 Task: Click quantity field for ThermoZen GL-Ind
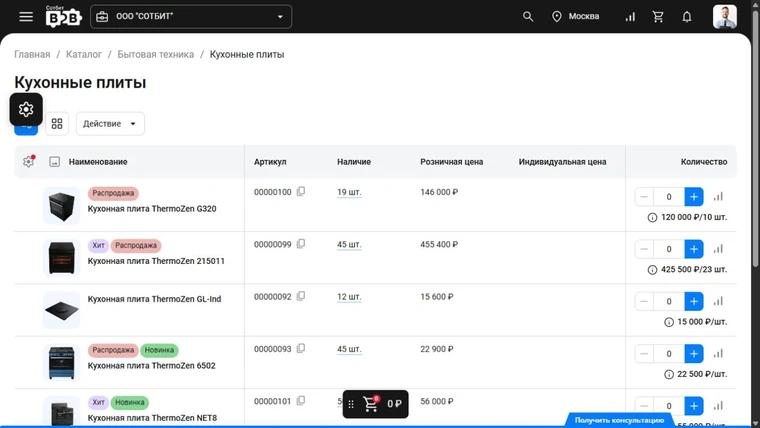pos(669,301)
